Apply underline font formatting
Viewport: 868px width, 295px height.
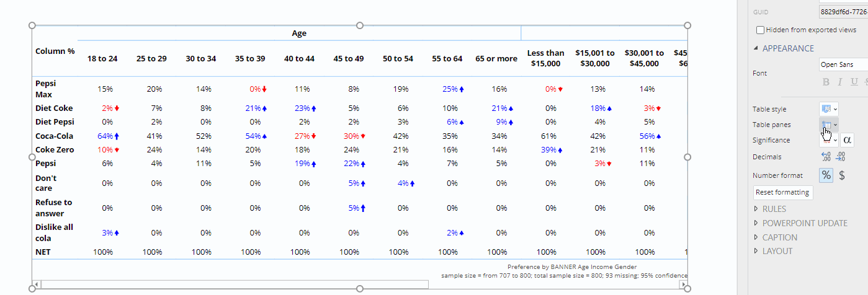(854, 82)
